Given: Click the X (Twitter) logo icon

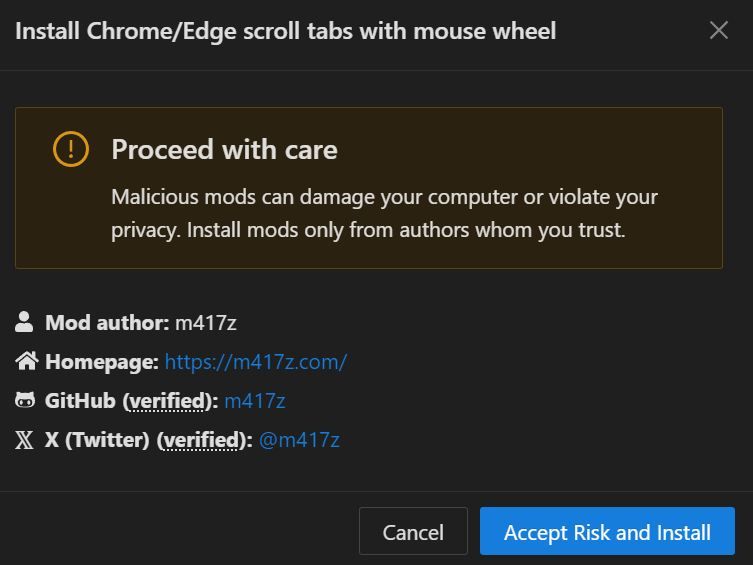Looking at the screenshot, I should coord(25,439).
